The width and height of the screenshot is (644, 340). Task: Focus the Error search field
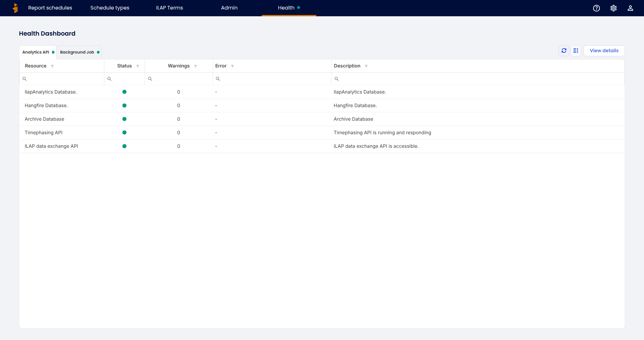pyautogui.click(x=272, y=79)
